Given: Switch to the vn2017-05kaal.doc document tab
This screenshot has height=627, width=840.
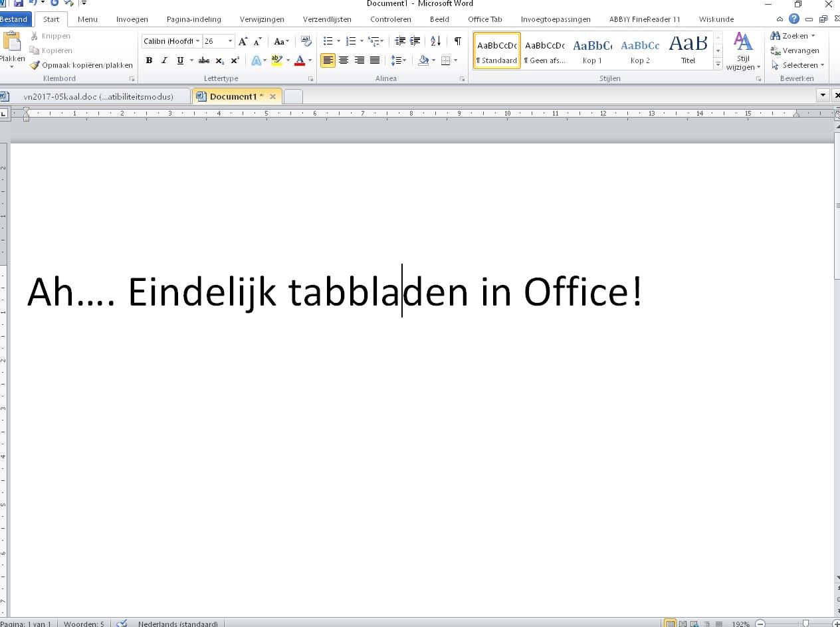Looking at the screenshot, I should click(x=98, y=96).
